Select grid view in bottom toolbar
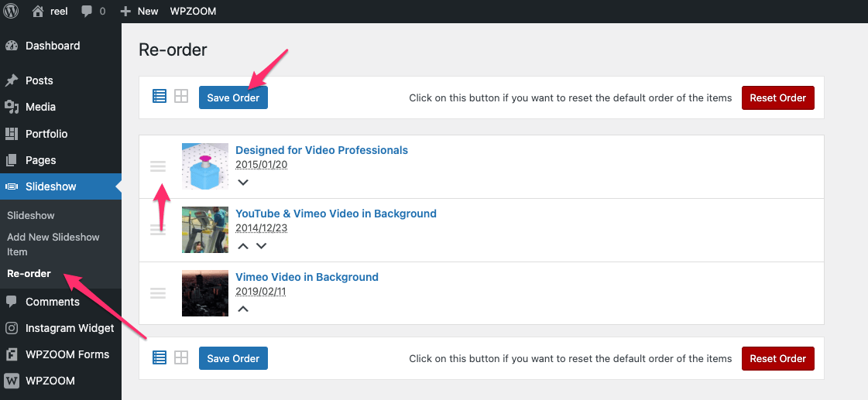The width and height of the screenshot is (868, 400). coord(181,358)
